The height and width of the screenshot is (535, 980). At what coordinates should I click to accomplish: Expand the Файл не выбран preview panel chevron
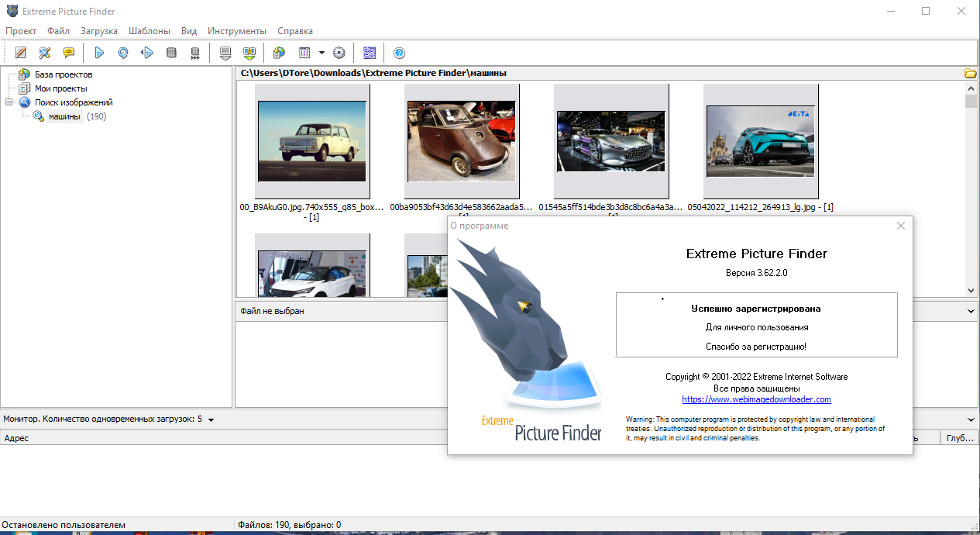tap(971, 311)
